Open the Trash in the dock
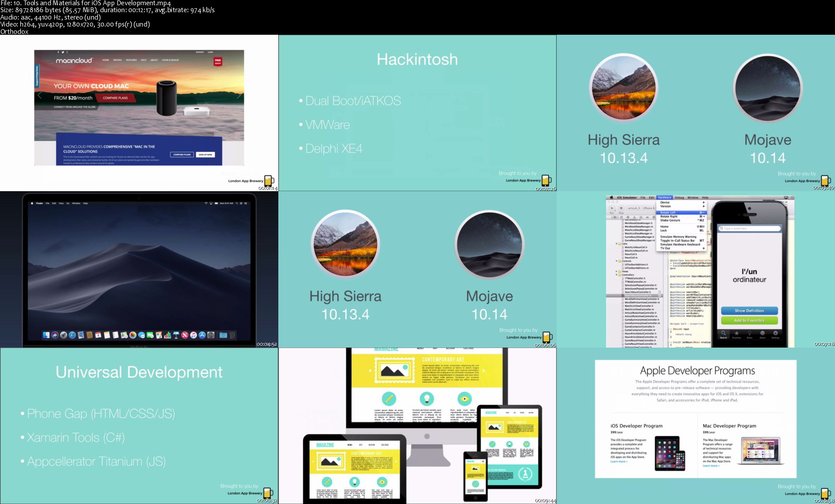This screenshot has width=835, height=504. (232, 335)
